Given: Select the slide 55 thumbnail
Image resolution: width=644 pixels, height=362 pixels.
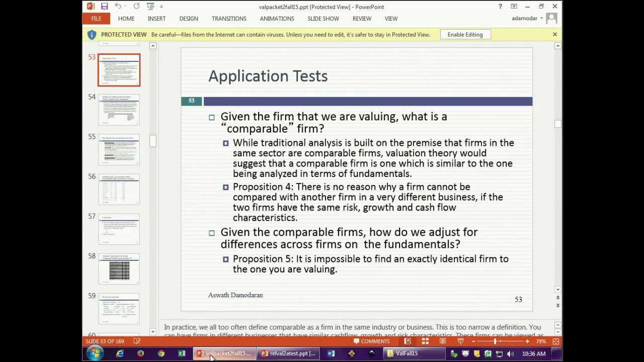Looking at the screenshot, I should pos(119,149).
